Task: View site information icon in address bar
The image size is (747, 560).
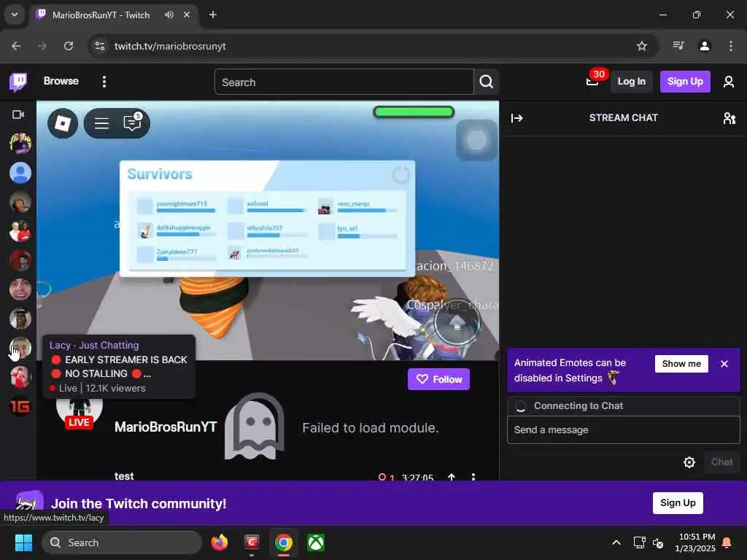Action: pyautogui.click(x=100, y=46)
